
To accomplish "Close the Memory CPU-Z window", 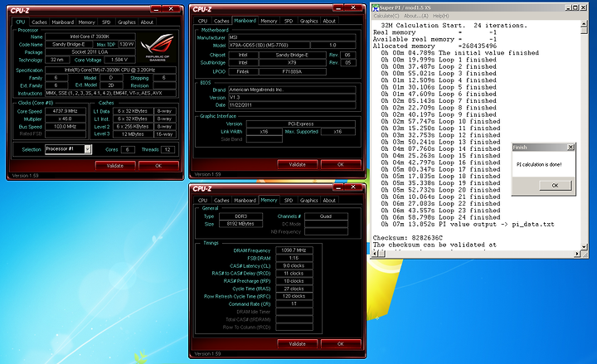I will coord(353,187).
